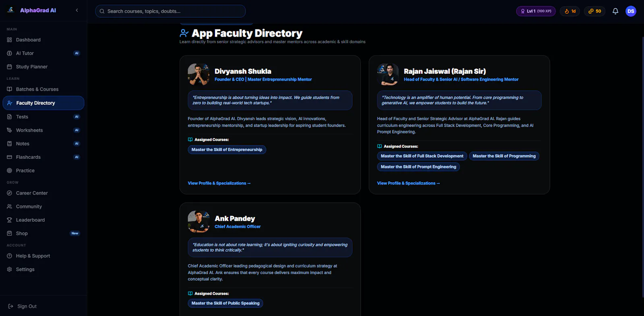Select Faculty Directory in the sidebar
The image size is (644, 316).
point(43,103)
